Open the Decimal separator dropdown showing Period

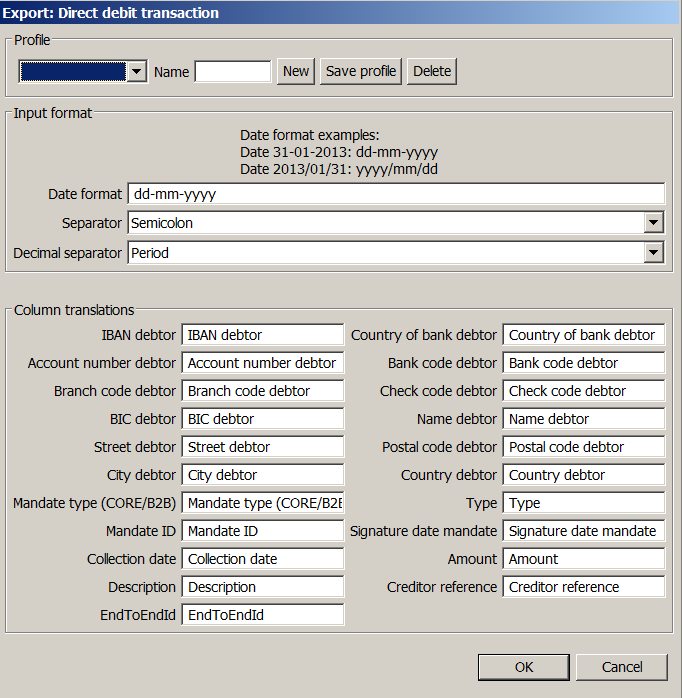[x=396, y=253]
